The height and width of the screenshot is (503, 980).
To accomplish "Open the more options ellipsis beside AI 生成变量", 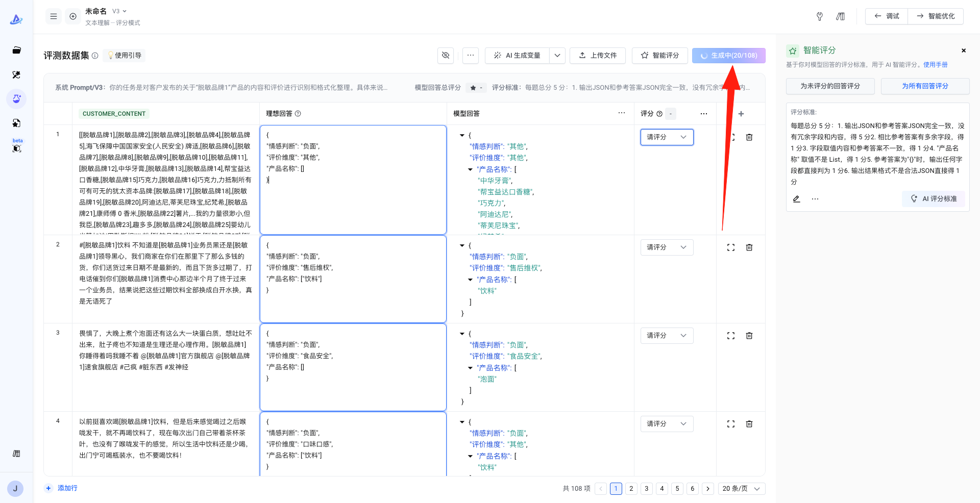I will click(x=471, y=56).
